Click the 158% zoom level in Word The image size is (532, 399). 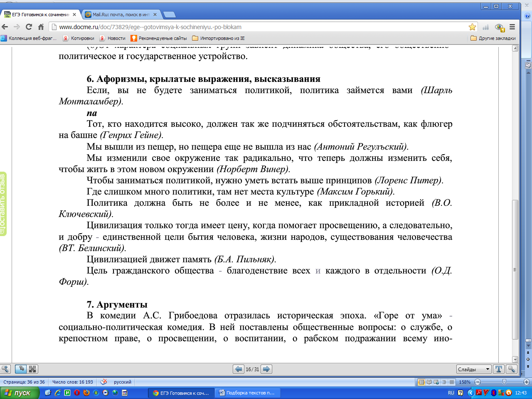click(465, 382)
